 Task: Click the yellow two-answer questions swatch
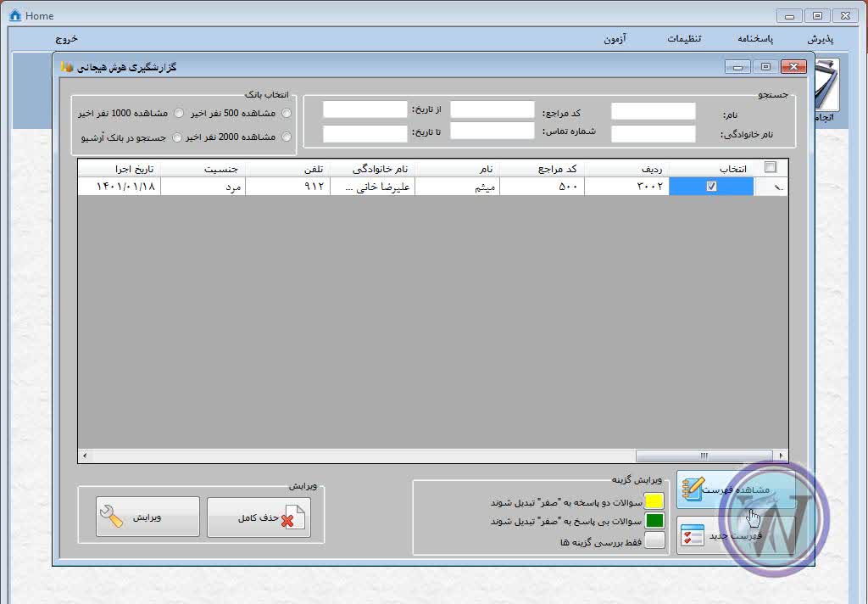pos(654,501)
